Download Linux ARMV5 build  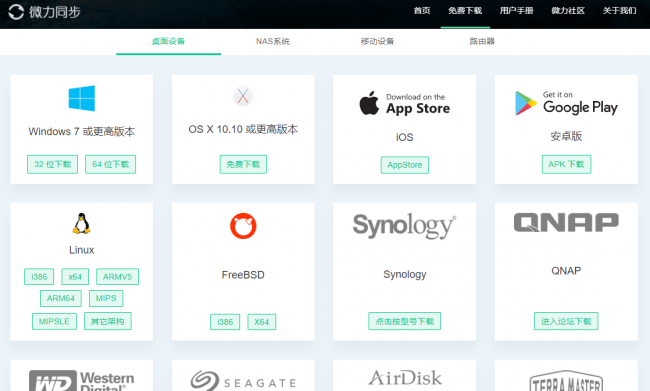(117, 277)
